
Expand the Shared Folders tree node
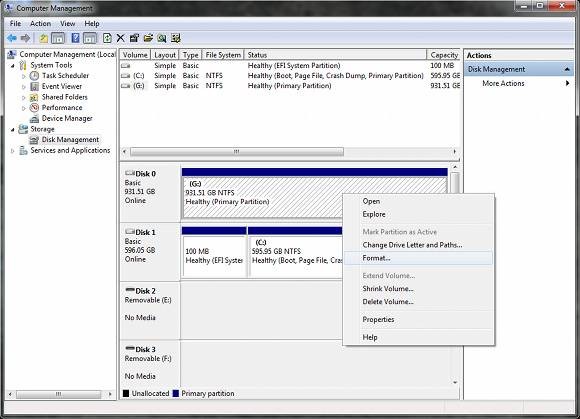(x=24, y=98)
